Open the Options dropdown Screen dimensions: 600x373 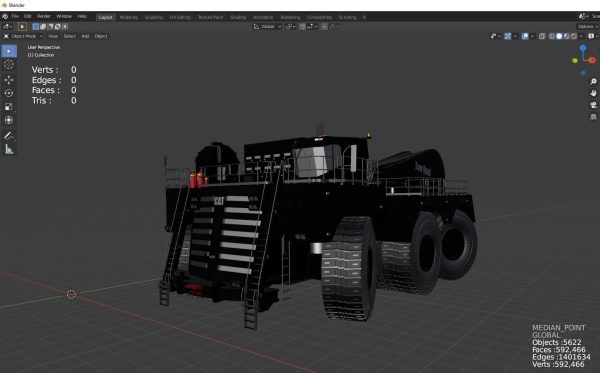coord(587,26)
